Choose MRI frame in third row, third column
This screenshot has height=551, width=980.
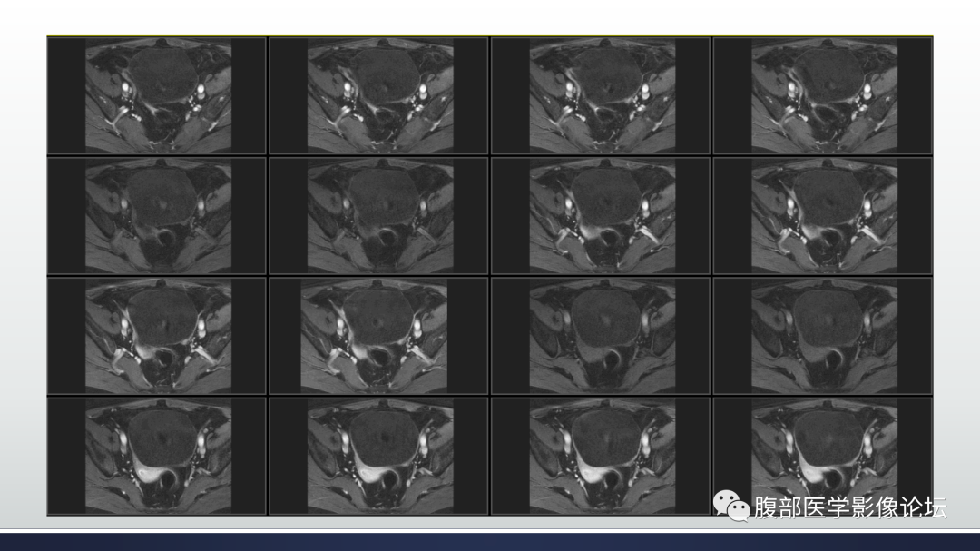tap(601, 336)
